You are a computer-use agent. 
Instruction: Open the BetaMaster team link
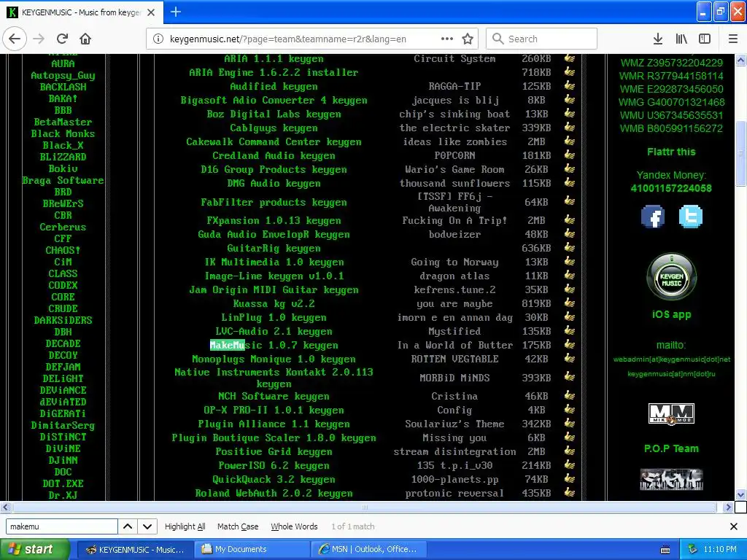[x=63, y=122]
